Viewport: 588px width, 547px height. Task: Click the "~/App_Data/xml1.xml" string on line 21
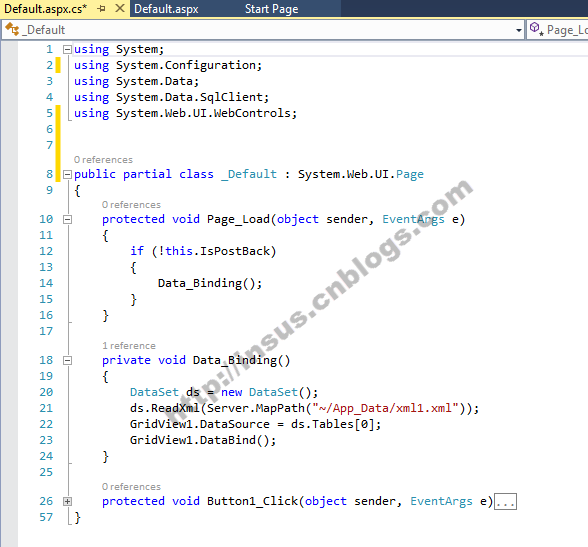point(385,408)
